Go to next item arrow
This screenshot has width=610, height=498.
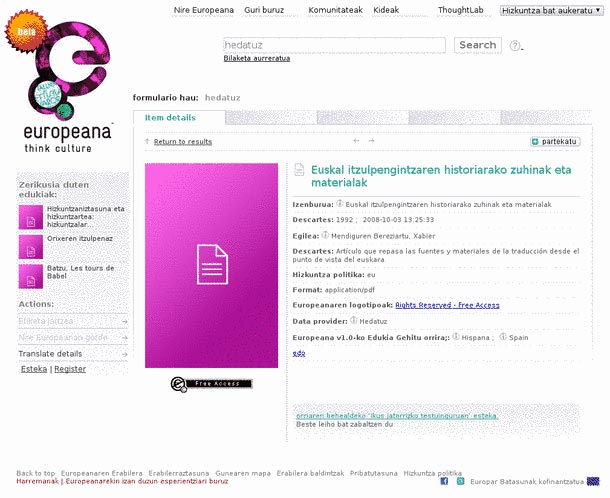coord(372,140)
